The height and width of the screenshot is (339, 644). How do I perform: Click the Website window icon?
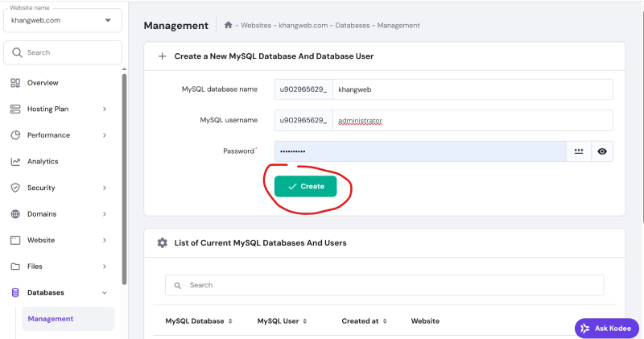15,241
